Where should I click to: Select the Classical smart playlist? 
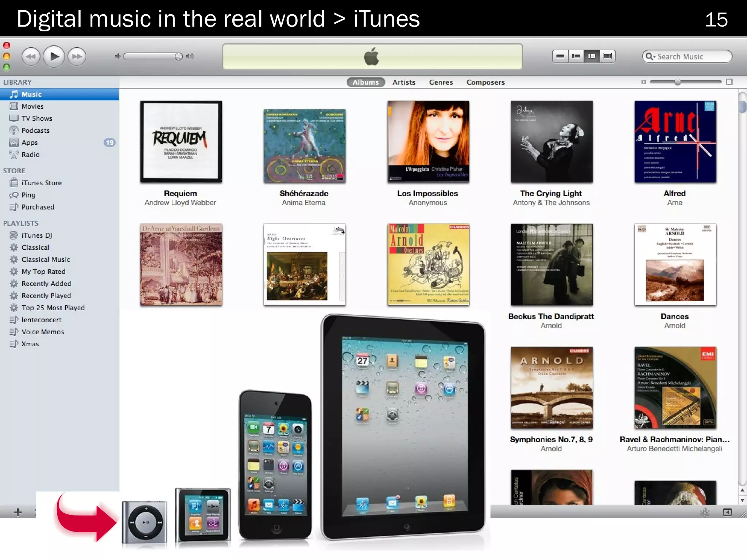click(59, 247)
